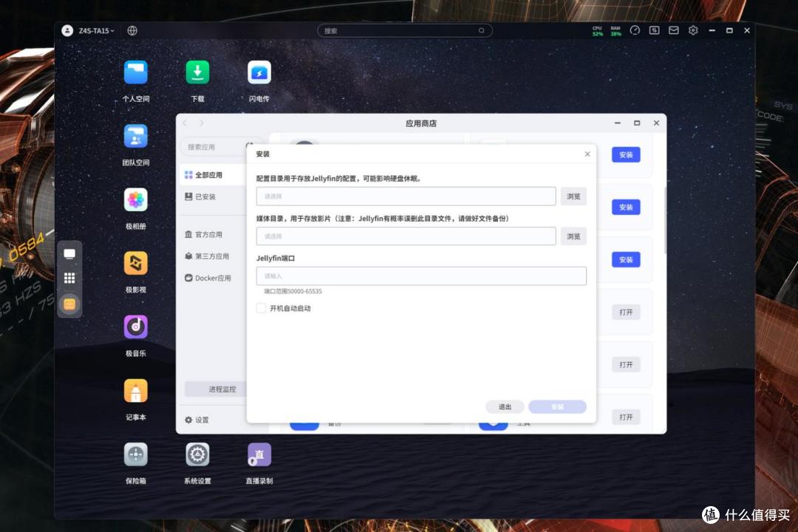Open 系统设置 system settings app
This screenshot has height=532, width=798.
(x=197, y=454)
